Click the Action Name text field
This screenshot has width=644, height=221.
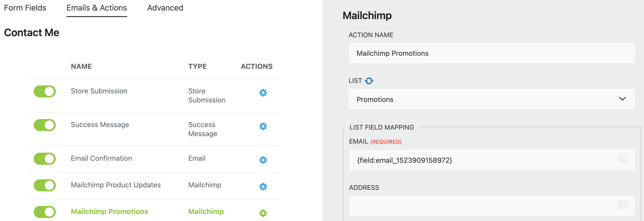pyautogui.click(x=491, y=53)
